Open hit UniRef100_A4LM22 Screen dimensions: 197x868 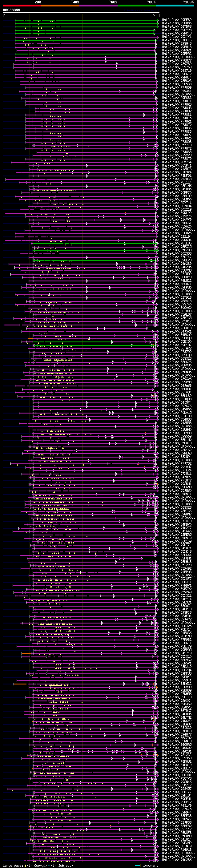[177, 280]
